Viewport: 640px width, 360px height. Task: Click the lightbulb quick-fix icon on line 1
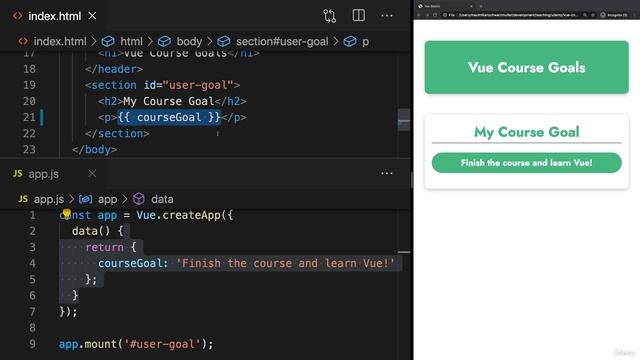[66, 214]
